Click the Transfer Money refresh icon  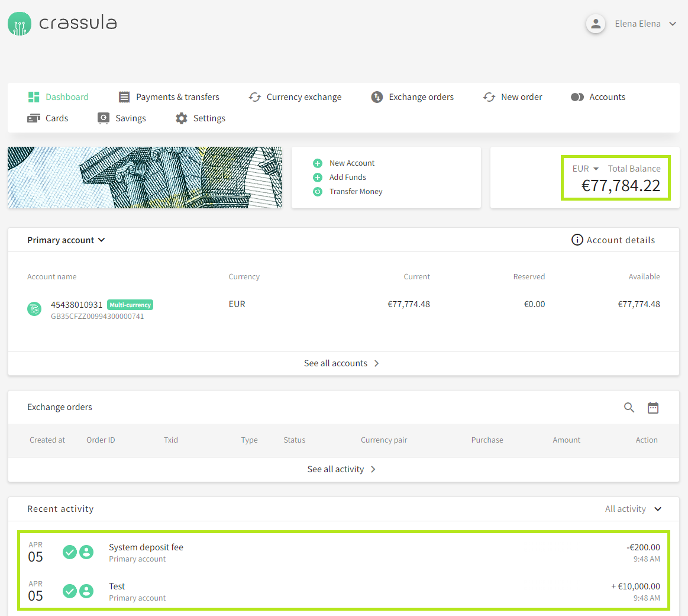[318, 192]
